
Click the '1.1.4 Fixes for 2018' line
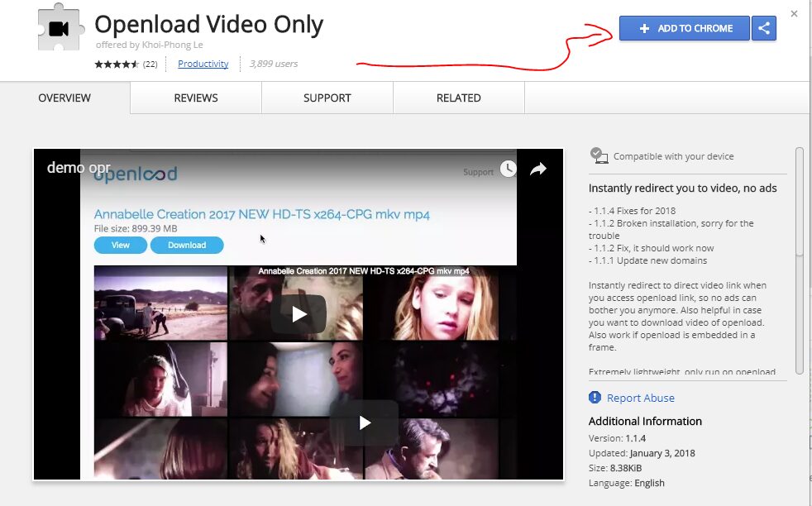click(633, 211)
